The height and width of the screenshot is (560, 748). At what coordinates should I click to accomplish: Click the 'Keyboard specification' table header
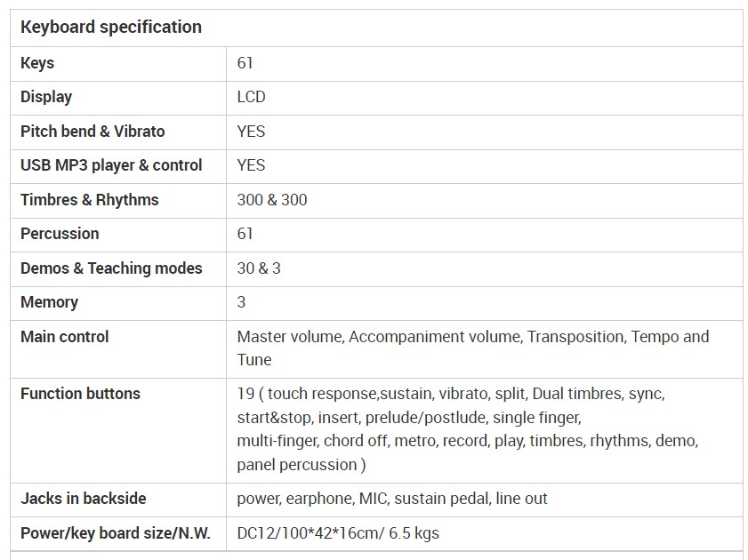(111, 27)
